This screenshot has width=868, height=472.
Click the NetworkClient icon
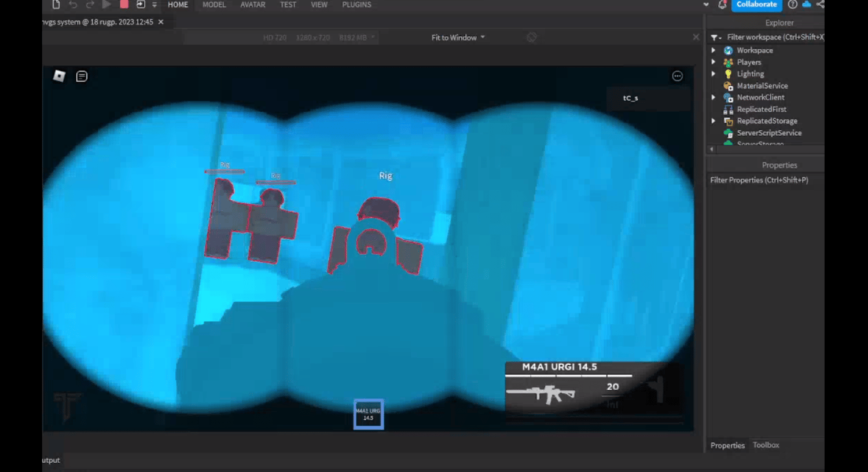pyautogui.click(x=729, y=97)
